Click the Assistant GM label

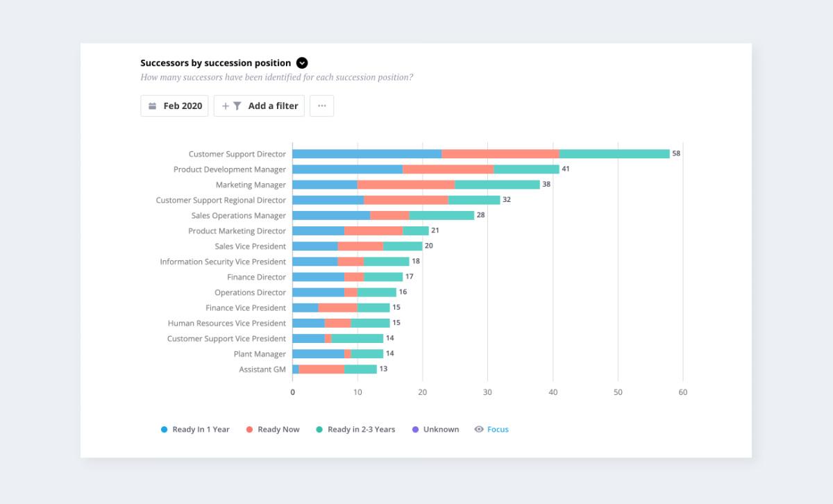(x=262, y=369)
